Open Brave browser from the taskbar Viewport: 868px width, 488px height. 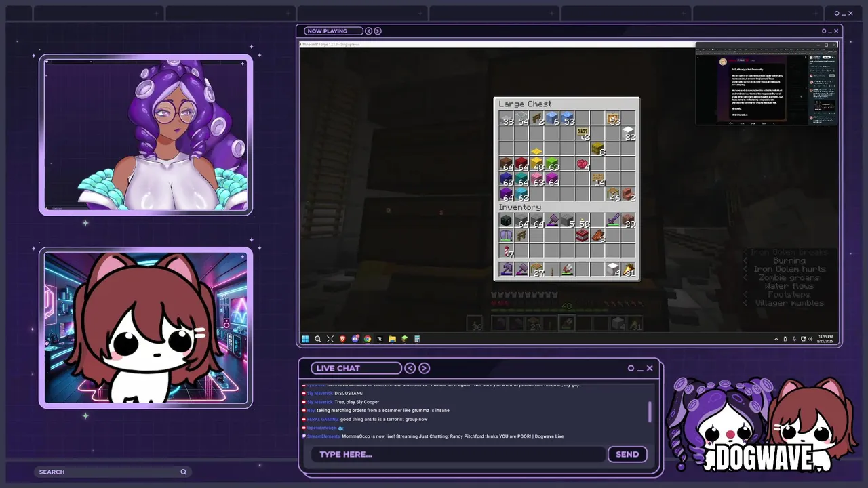tap(342, 339)
